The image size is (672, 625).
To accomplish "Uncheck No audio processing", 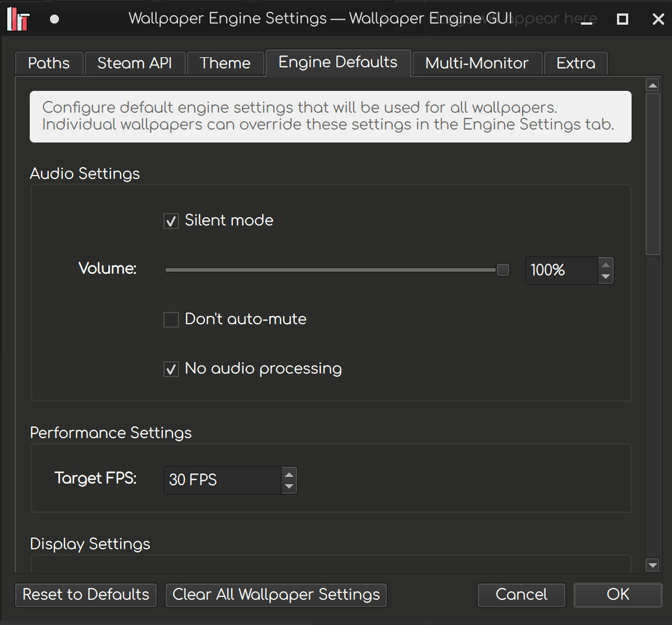I will (x=171, y=369).
